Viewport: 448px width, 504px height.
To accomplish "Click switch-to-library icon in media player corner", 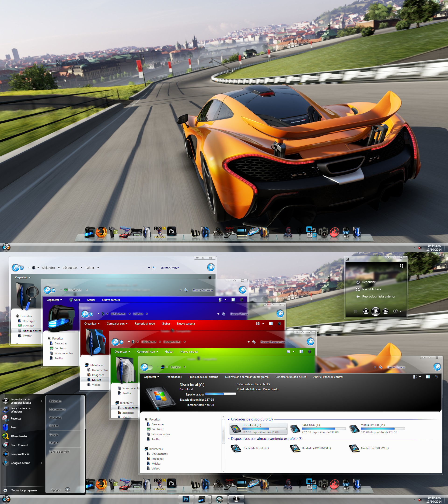I will [402, 266].
